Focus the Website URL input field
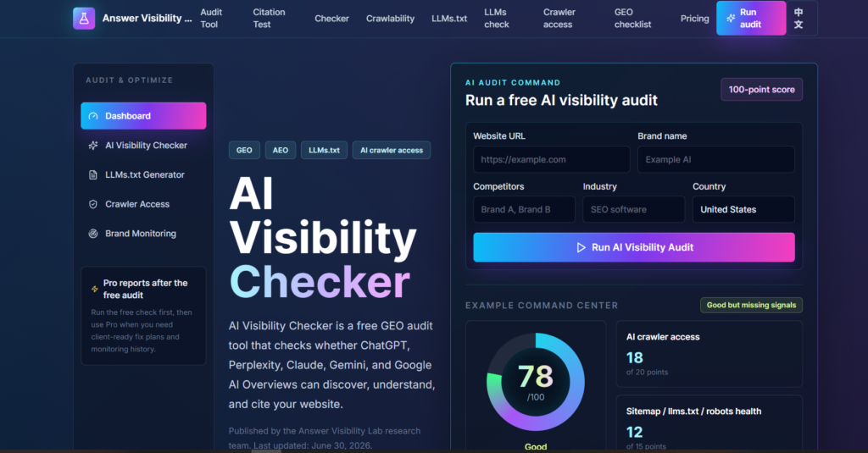 pyautogui.click(x=551, y=159)
